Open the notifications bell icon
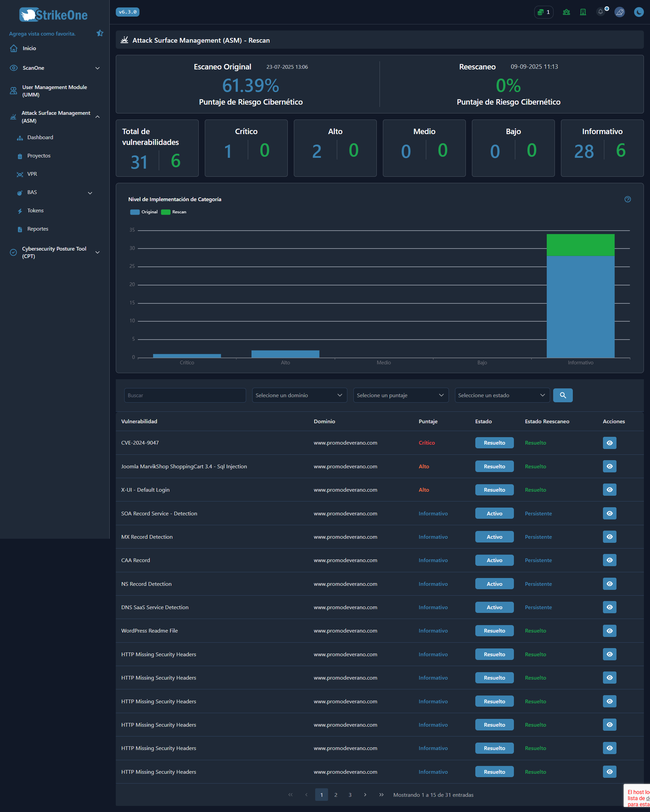Viewport: 650px width, 812px height. tap(600, 12)
